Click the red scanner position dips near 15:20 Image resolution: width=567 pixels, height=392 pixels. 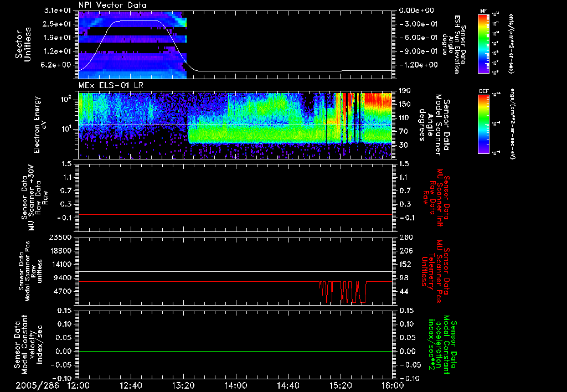click(x=343, y=291)
